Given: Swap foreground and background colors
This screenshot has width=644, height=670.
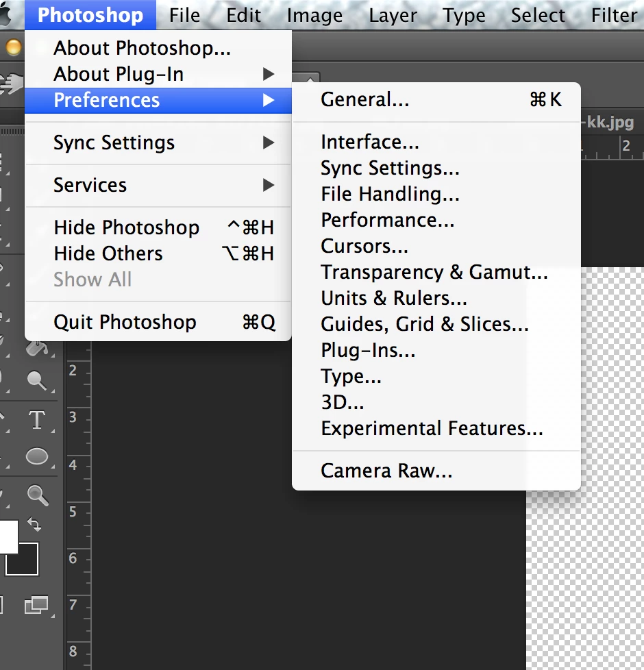Looking at the screenshot, I should (34, 524).
